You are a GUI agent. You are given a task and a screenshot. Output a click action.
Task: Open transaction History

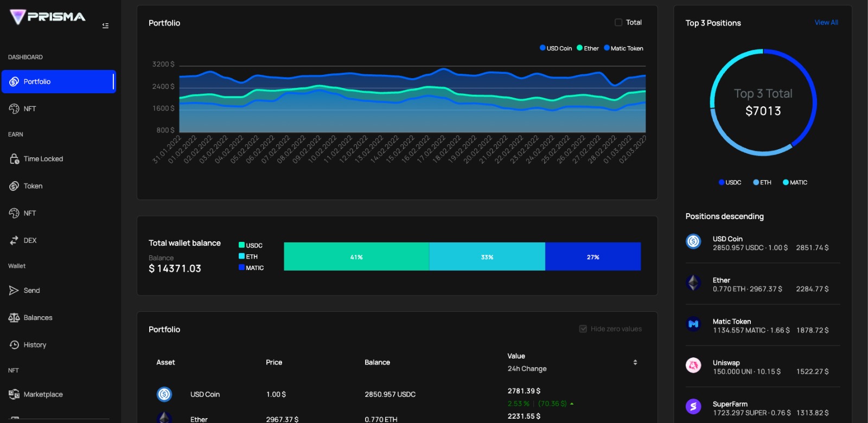click(35, 345)
